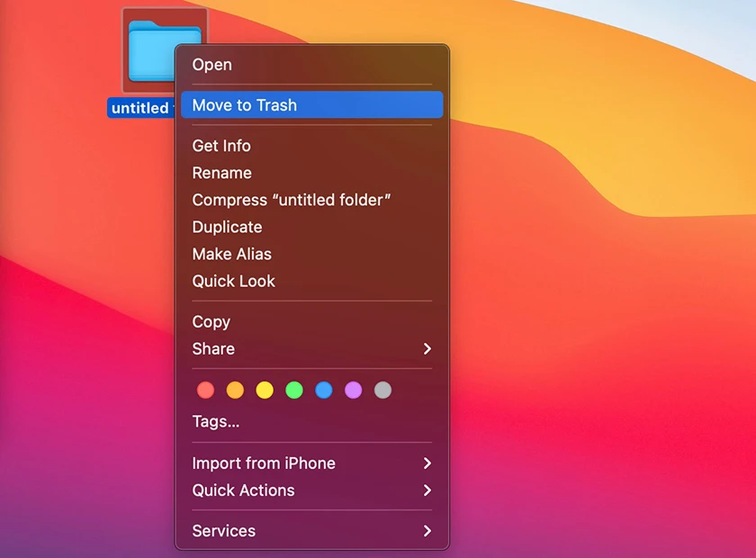756x558 pixels.
Task: Select Duplicate from the menu
Action: click(312, 227)
